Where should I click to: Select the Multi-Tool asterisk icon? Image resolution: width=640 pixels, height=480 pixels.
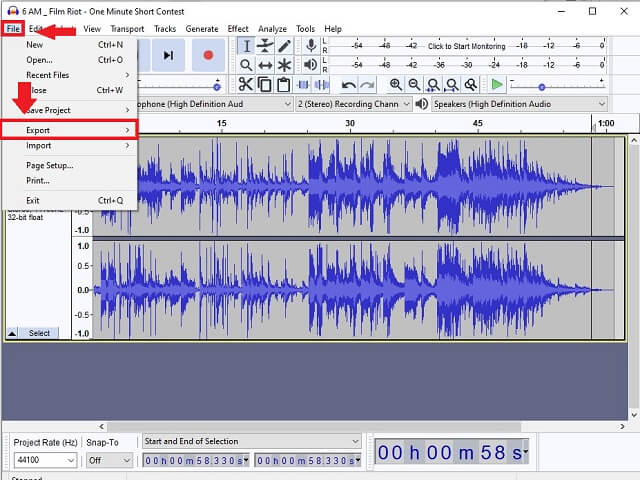coord(284,65)
